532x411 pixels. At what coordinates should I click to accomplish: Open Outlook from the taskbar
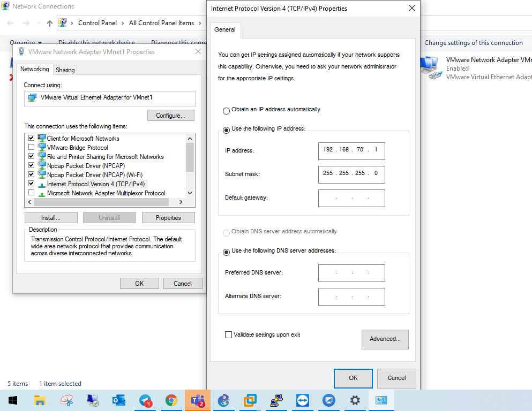119,400
